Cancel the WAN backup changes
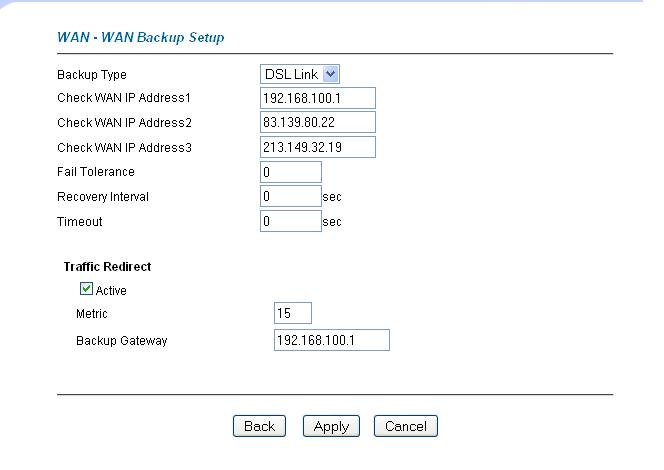 click(405, 426)
